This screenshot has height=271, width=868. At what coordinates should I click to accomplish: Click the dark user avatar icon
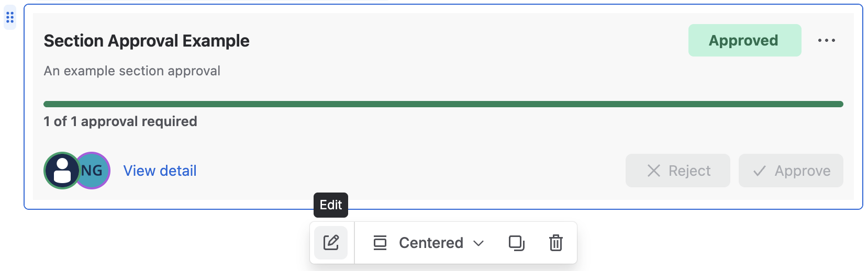pyautogui.click(x=62, y=171)
